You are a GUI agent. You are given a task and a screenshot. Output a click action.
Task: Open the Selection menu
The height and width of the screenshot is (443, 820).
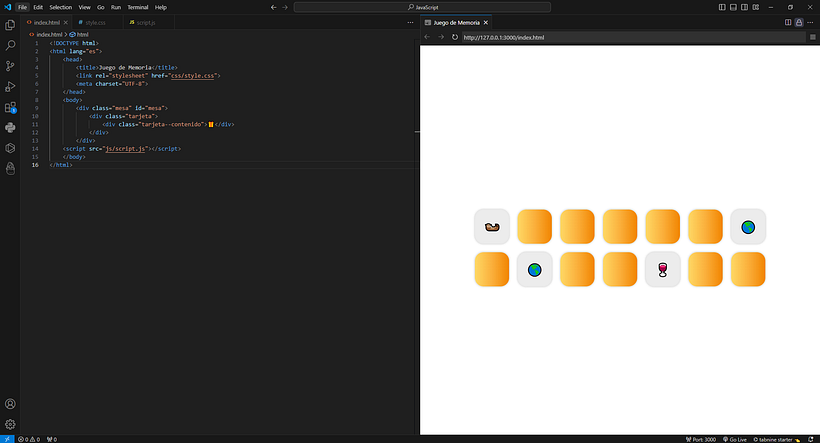pos(61,7)
